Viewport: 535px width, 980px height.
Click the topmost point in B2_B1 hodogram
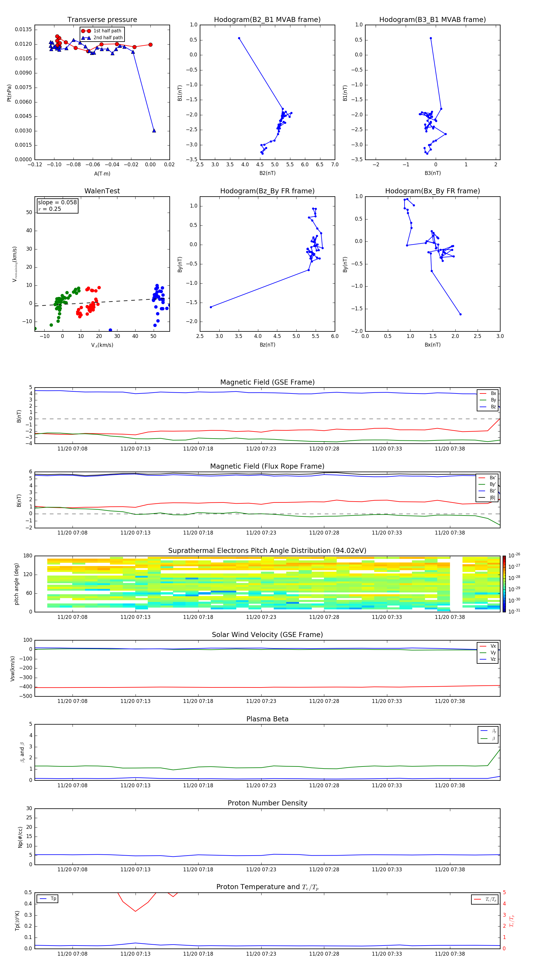click(x=239, y=38)
